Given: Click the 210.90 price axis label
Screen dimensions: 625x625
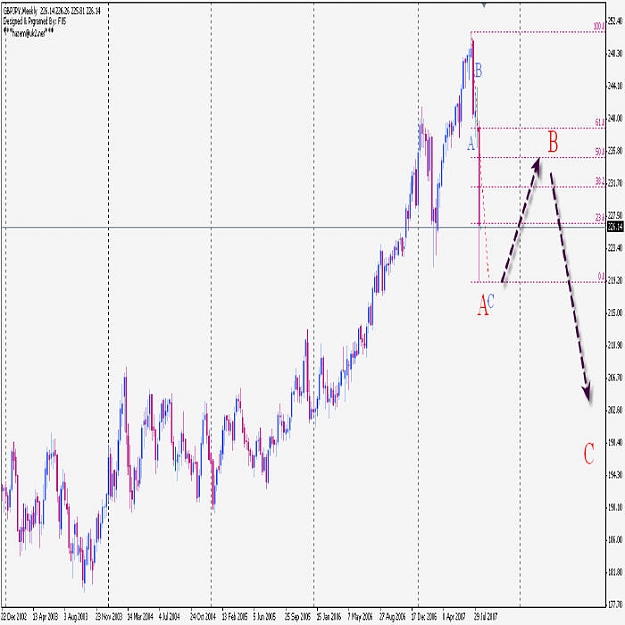Looking at the screenshot, I should (x=615, y=345).
